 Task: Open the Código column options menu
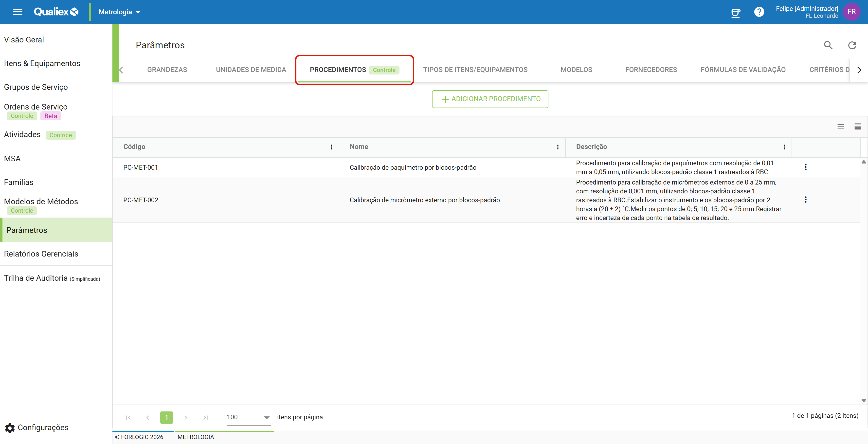[331, 147]
